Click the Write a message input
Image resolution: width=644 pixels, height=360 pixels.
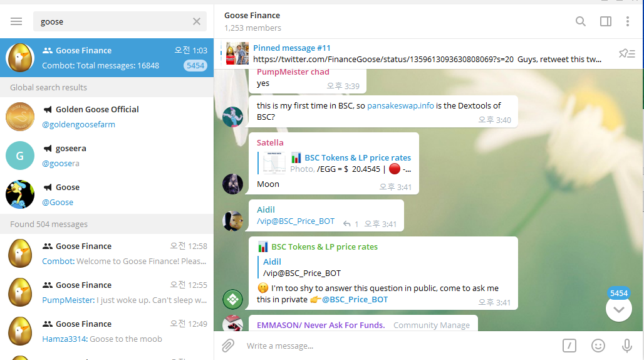click(398, 346)
